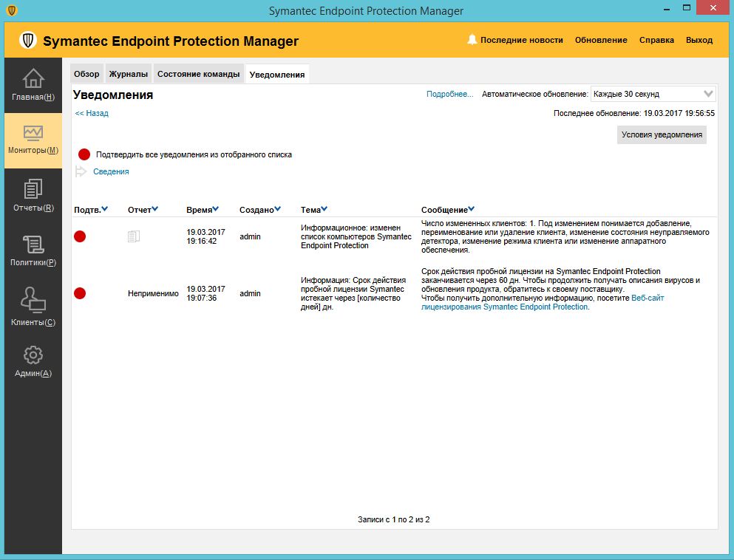Click the Неприменимо cell
Viewport: 734px width, 560px height.
pyautogui.click(x=153, y=293)
